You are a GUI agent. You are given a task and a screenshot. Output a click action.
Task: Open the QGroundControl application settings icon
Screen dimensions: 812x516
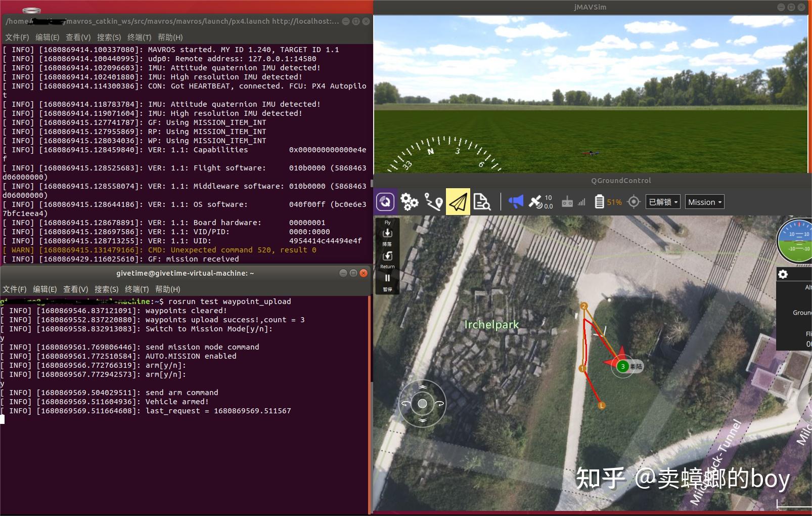tap(385, 202)
